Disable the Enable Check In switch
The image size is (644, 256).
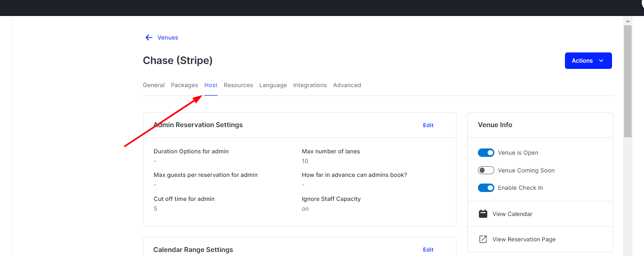point(486,188)
